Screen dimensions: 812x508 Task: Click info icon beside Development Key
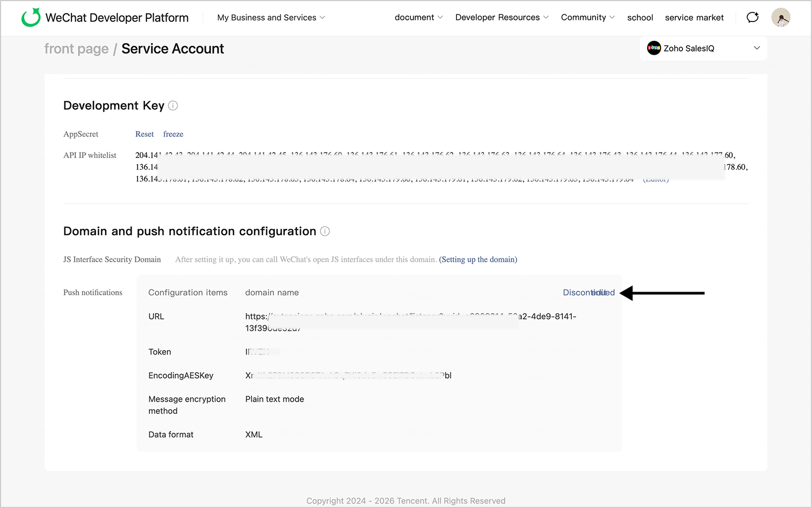(173, 106)
